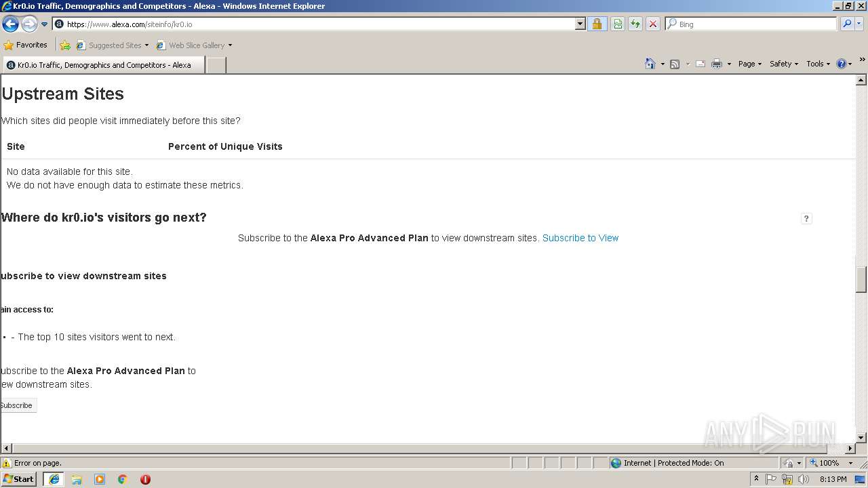The height and width of the screenshot is (488, 868).
Task: Open a new blank tab
Action: click(216, 65)
